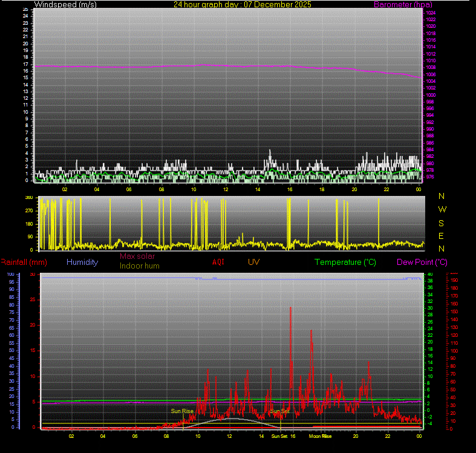476x453 pixels.
Task: Click the '990' barometer scale value
Action: [x=430, y=129]
